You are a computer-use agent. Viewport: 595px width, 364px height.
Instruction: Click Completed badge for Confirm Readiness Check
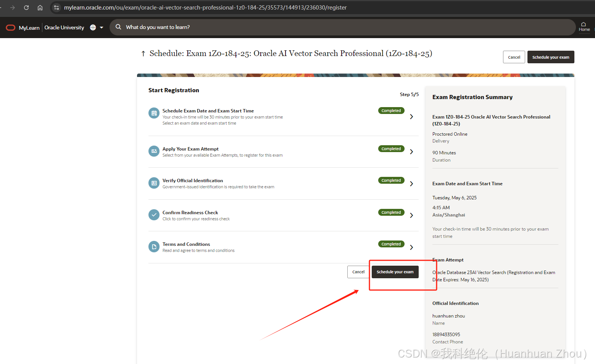pyautogui.click(x=391, y=212)
